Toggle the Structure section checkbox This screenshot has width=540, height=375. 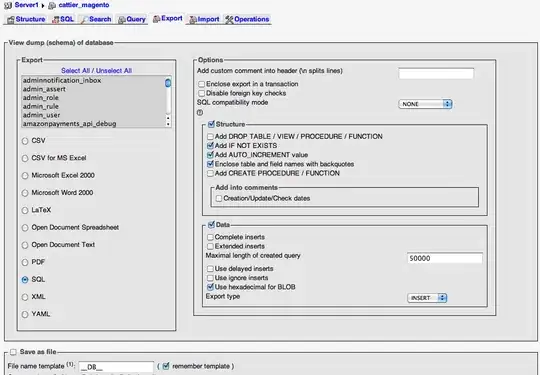(211, 124)
